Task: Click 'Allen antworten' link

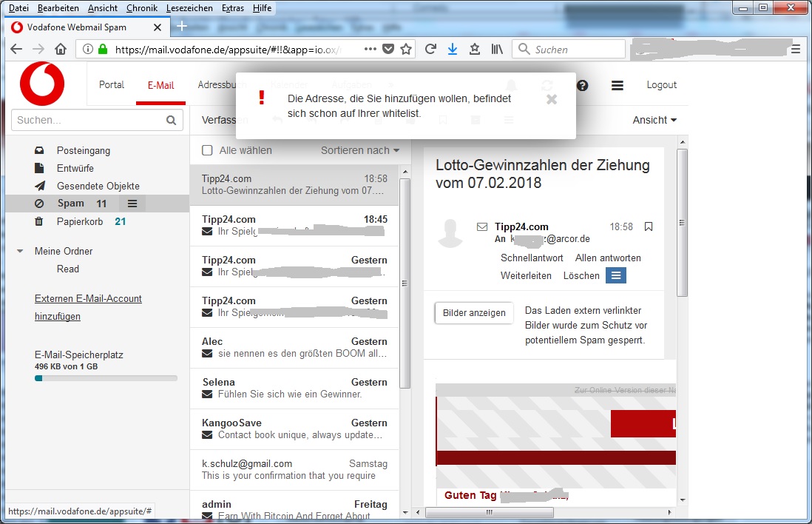Action: pyautogui.click(x=607, y=258)
